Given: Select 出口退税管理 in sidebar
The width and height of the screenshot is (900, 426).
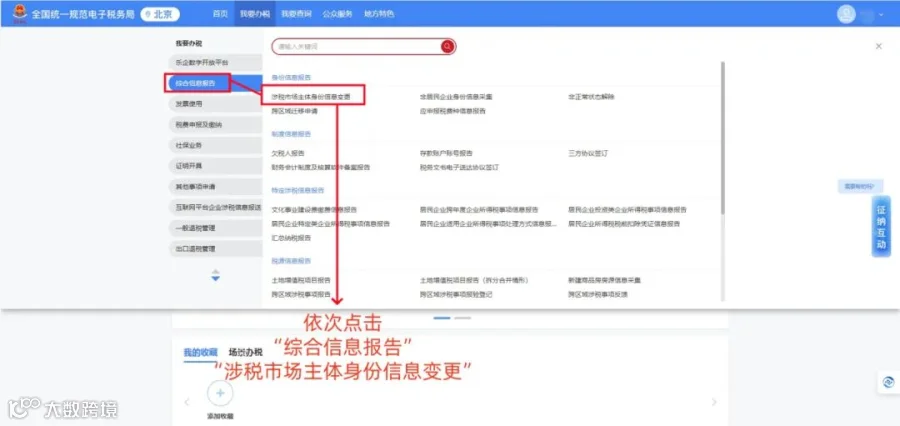Looking at the screenshot, I should 216,249.
